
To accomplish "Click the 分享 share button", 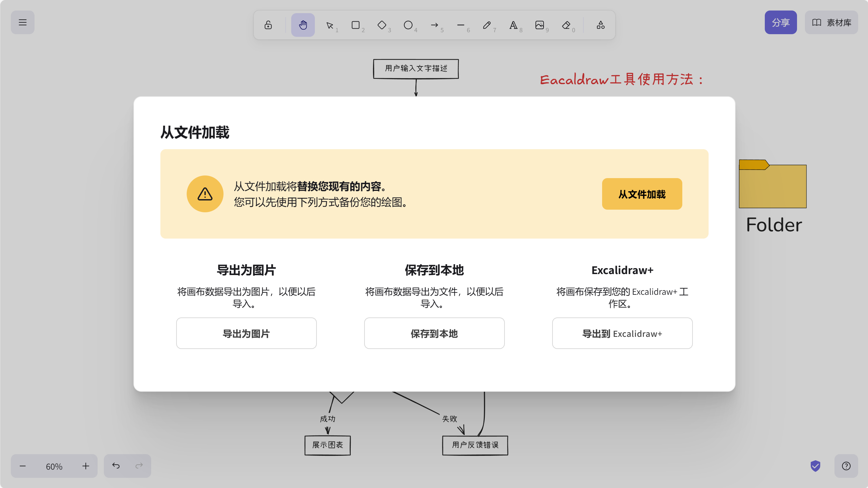I will click(x=781, y=22).
